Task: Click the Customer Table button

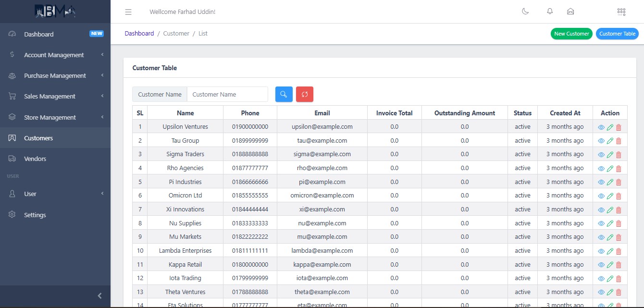Action: coord(617,34)
